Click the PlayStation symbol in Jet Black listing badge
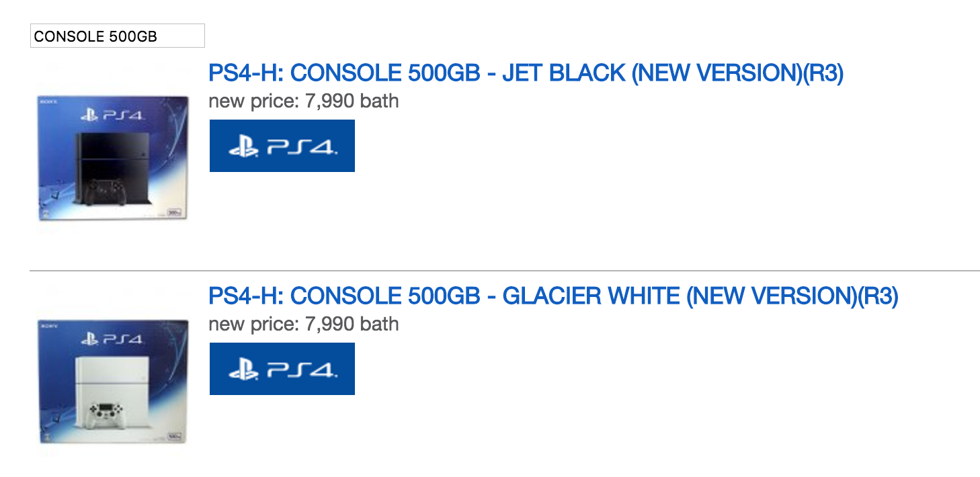Viewport: 980px width, 477px height. (x=243, y=147)
